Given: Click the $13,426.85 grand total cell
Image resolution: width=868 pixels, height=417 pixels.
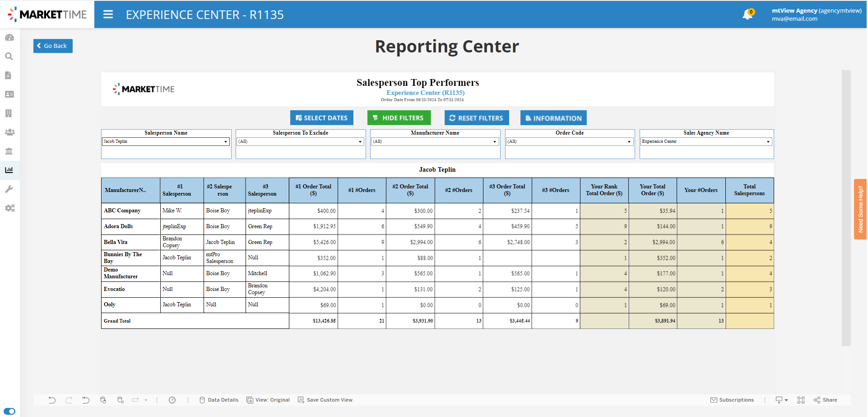Looking at the screenshot, I should coord(313,321).
